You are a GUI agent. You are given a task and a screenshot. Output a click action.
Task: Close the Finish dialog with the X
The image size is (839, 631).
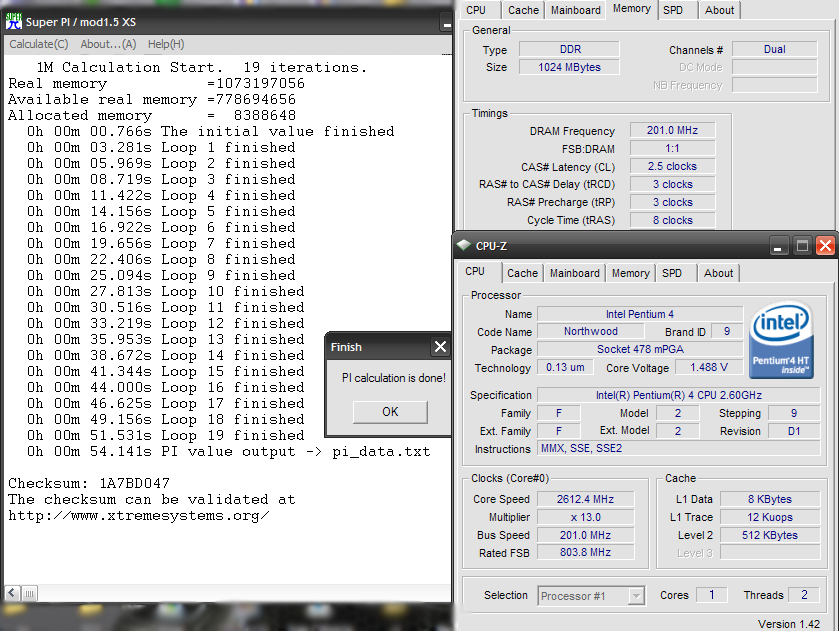440,347
